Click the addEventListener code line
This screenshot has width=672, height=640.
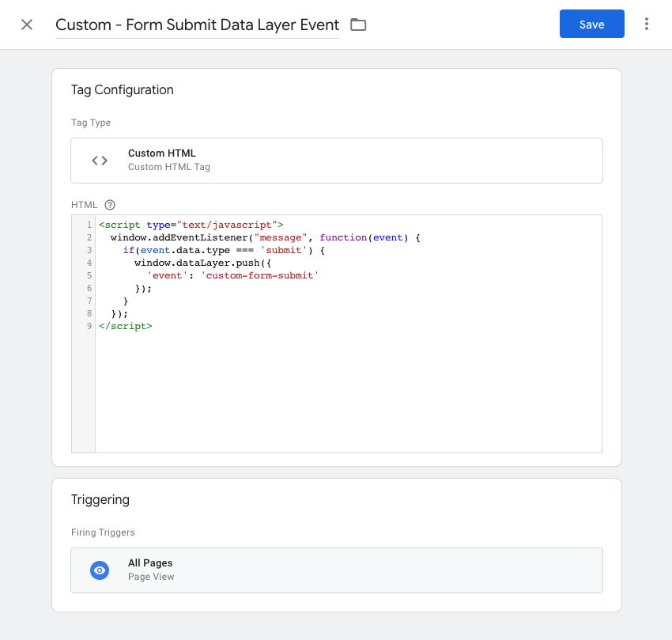[266, 237]
